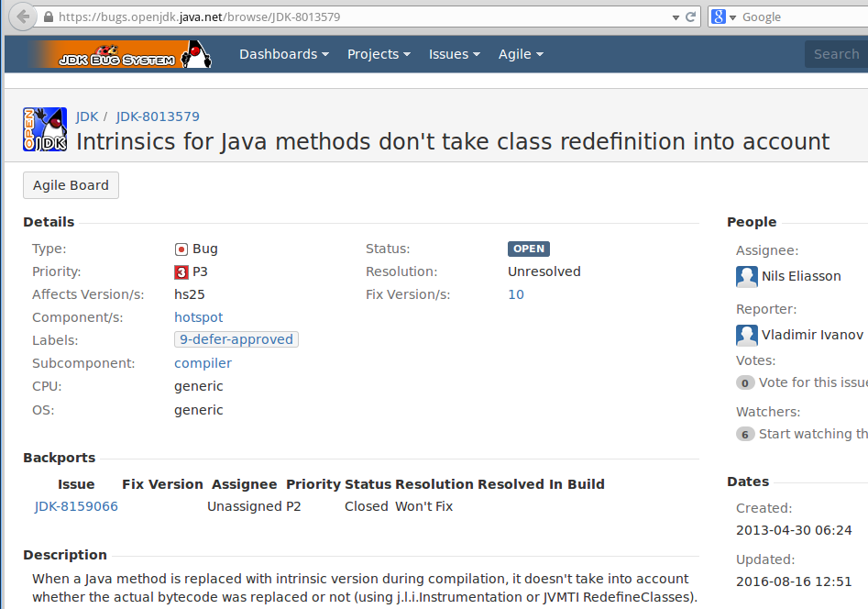Open the Dashboards menu

(284, 54)
